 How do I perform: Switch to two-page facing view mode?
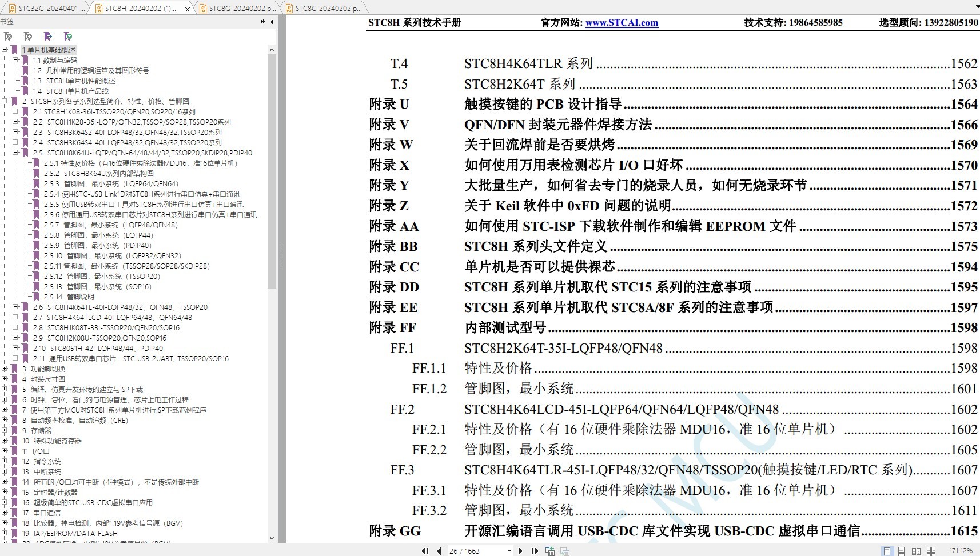pos(916,551)
